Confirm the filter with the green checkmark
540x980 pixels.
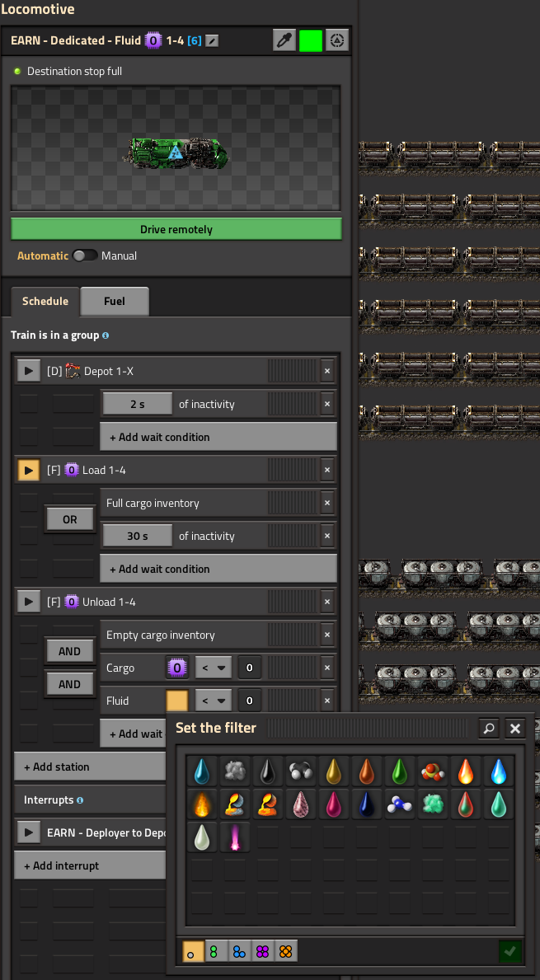coord(510,951)
